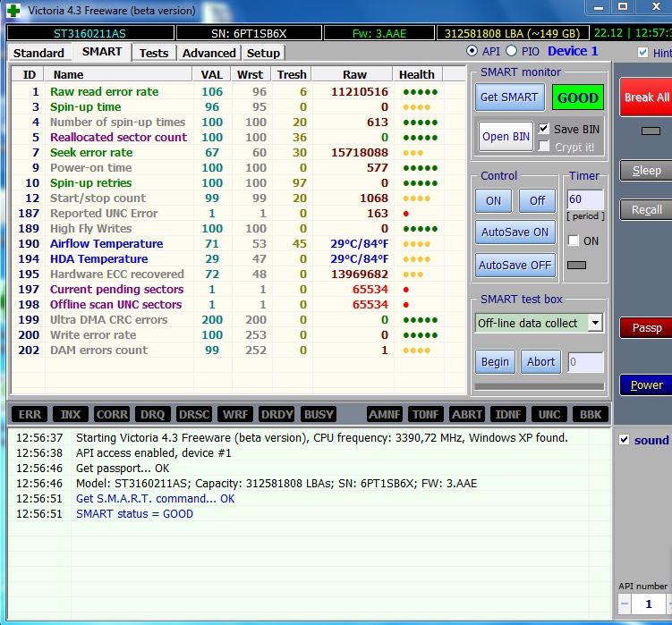Begin the SMART test

[495, 362]
